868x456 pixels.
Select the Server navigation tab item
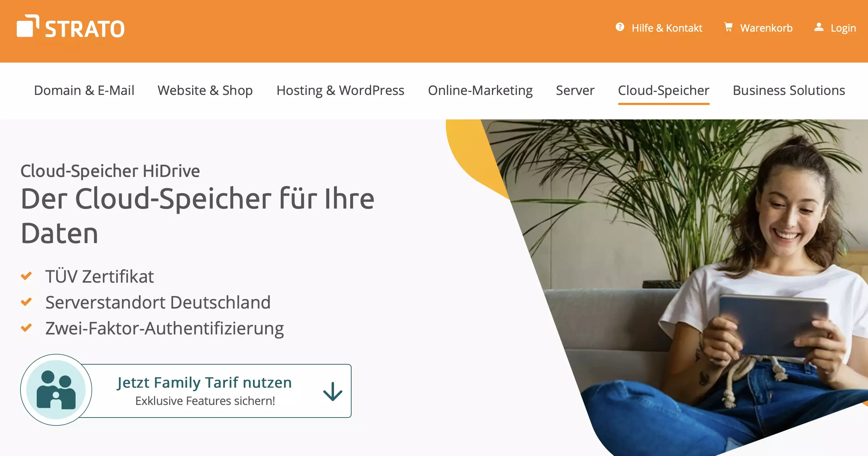(575, 90)
